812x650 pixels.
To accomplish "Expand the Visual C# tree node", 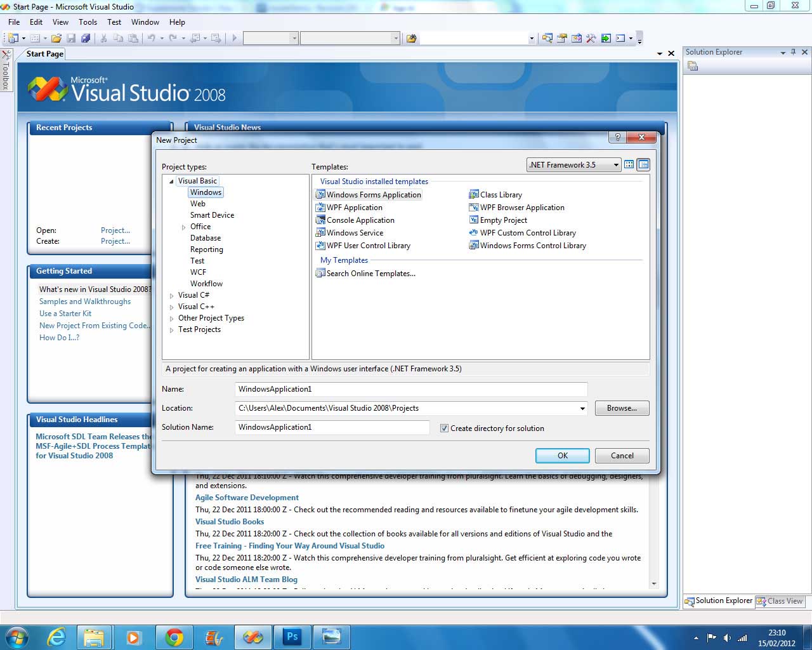I will pos(171,296).
